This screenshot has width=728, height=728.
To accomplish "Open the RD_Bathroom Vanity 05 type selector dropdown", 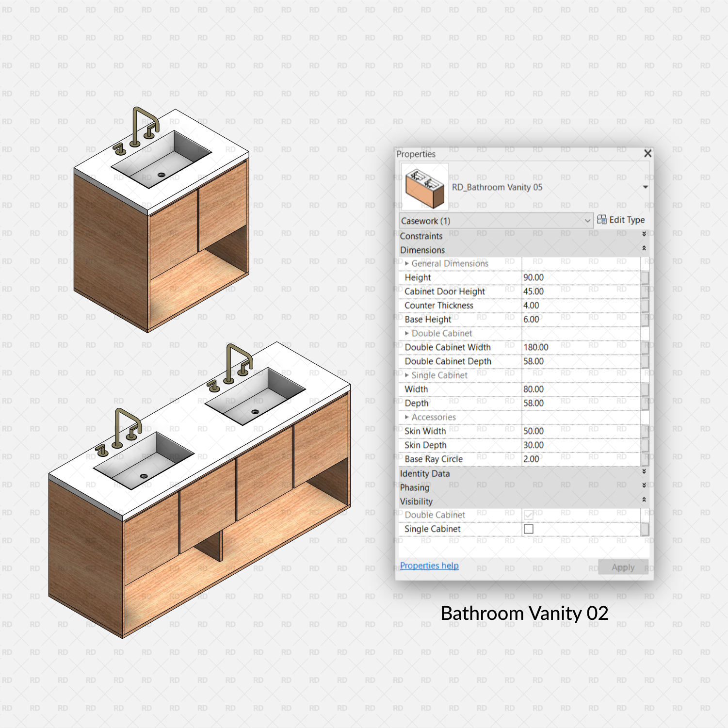I will click(646, 187).
